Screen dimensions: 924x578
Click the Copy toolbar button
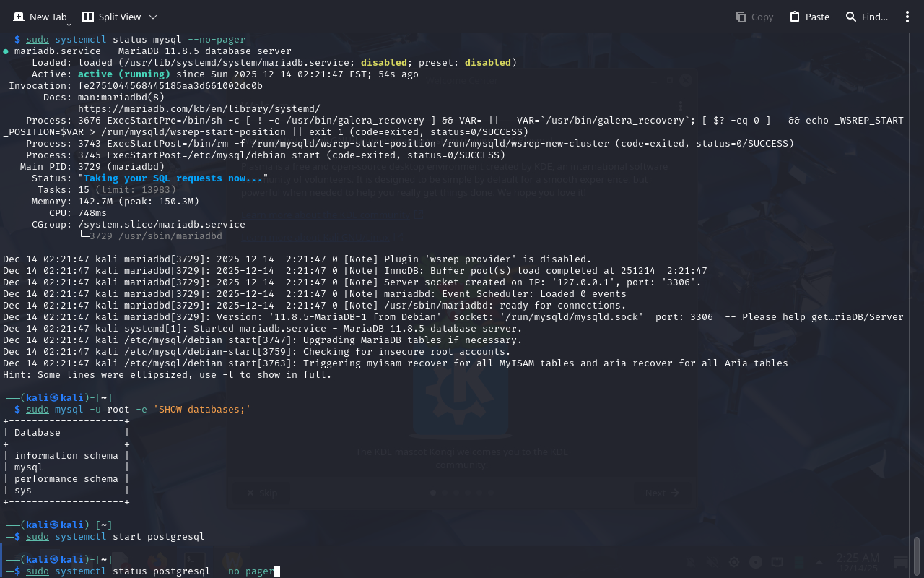(754, 17)
